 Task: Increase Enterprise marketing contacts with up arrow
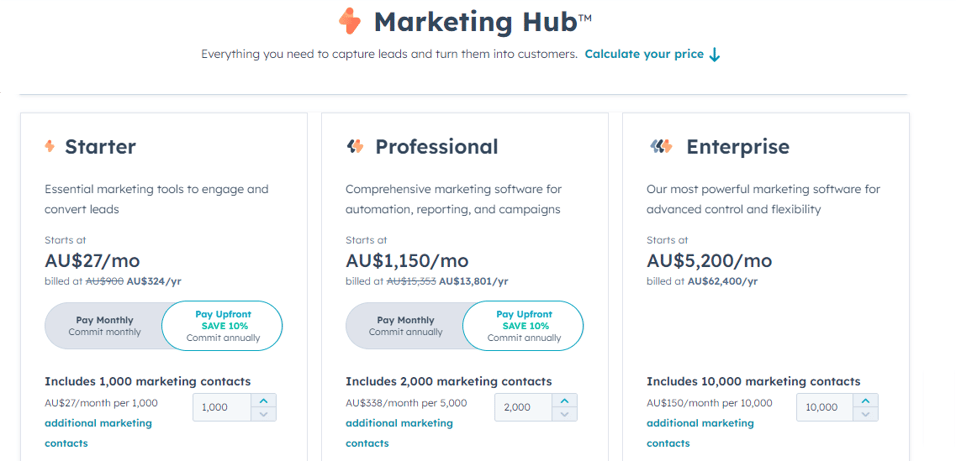[x=866, y=401]
